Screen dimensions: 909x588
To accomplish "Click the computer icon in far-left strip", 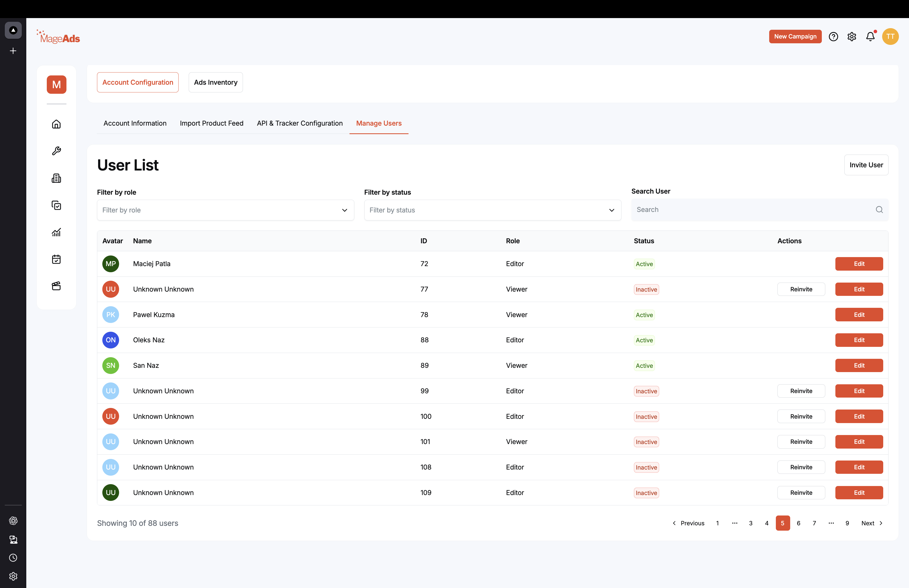I will [13, 539].
